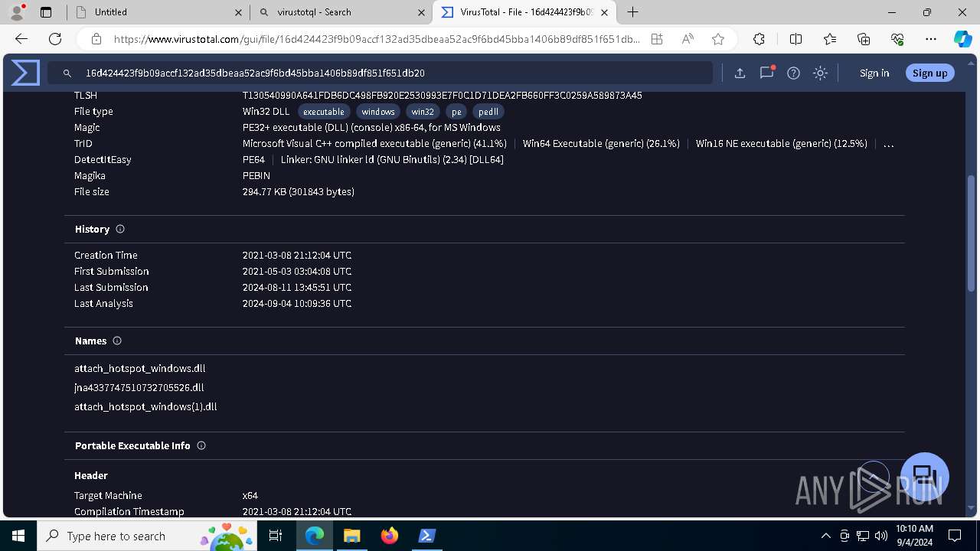The height and width of the screenshot is (551, 980).
Task: Click the First Submission timestamp value
Action: [297, 271]
